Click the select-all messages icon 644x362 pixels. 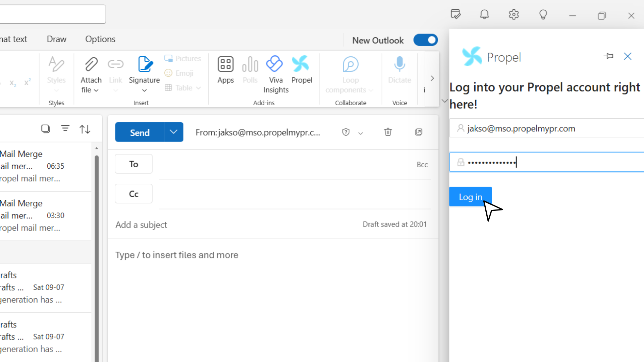[46, 129]
